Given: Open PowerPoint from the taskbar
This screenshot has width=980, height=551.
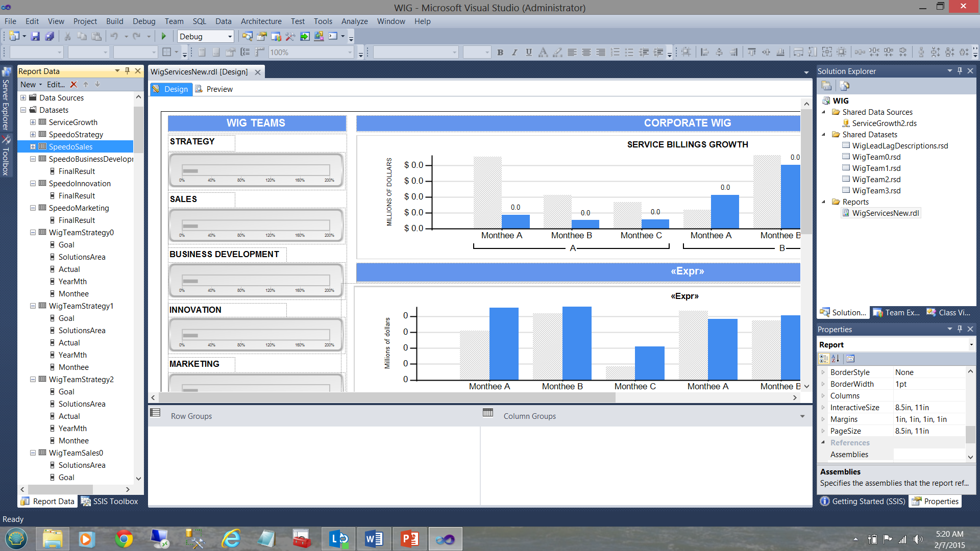Looking at the screenshot, I should [x=409, y=539].
